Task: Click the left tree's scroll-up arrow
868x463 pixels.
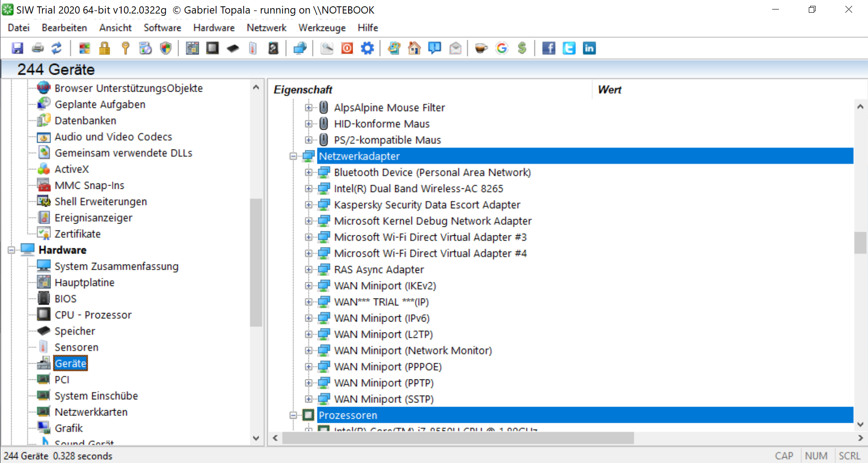Action: [x=256, y=87]
